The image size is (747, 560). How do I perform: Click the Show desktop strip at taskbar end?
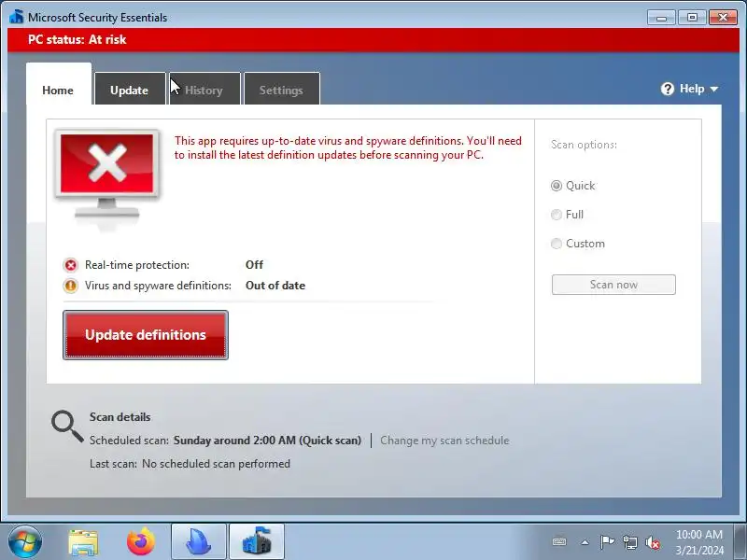740,542
